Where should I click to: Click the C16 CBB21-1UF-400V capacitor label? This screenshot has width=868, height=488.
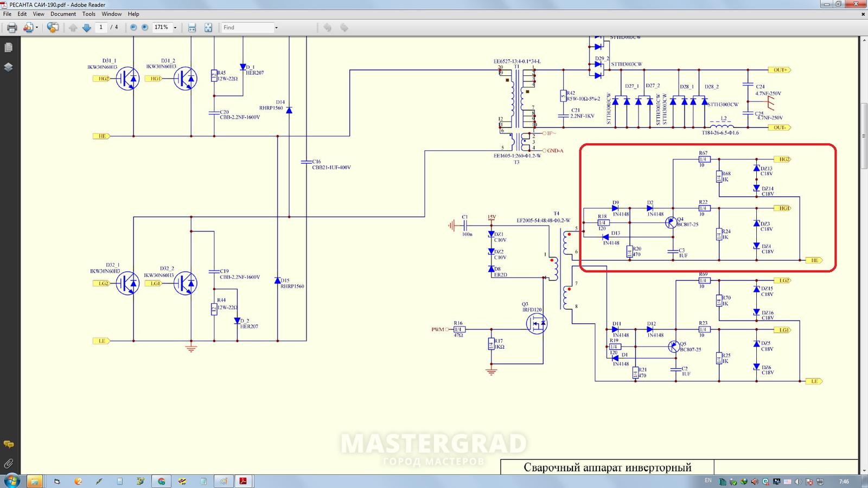click(x=331, y=164)
